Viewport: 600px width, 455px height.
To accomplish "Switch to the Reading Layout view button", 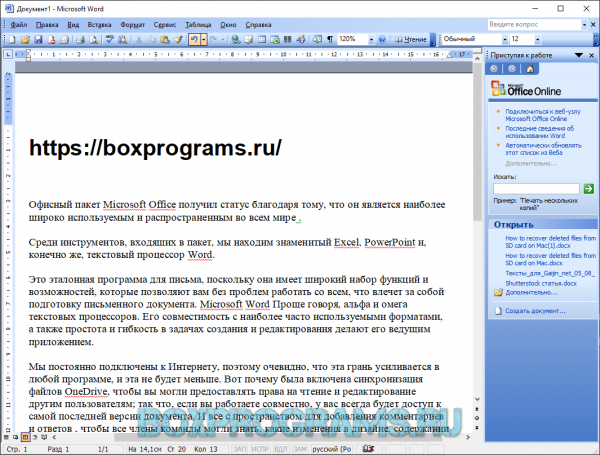I will click(x=44, y=437).
